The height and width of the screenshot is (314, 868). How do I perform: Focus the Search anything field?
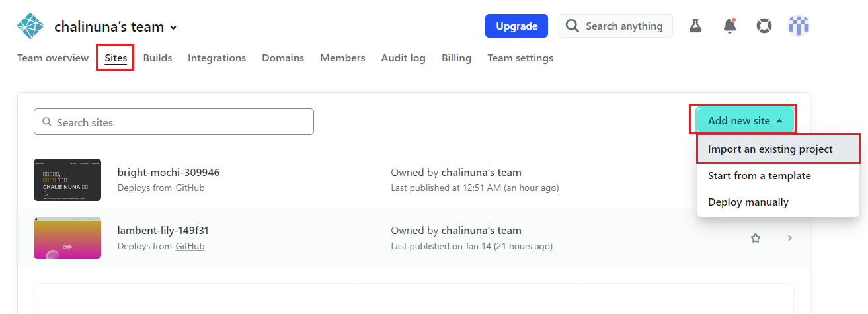pyautogui.click(x=615, y=26)
